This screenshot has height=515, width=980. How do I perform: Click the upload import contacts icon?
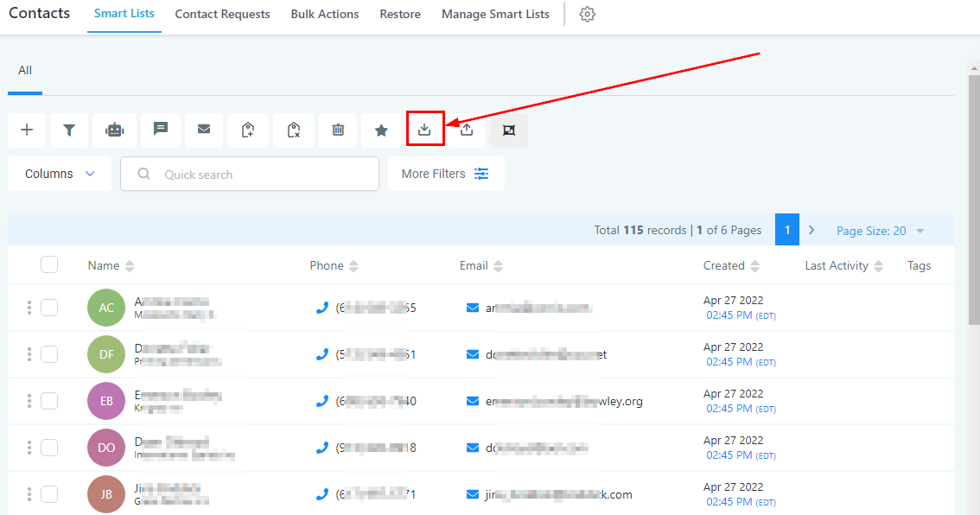(467, 130)
